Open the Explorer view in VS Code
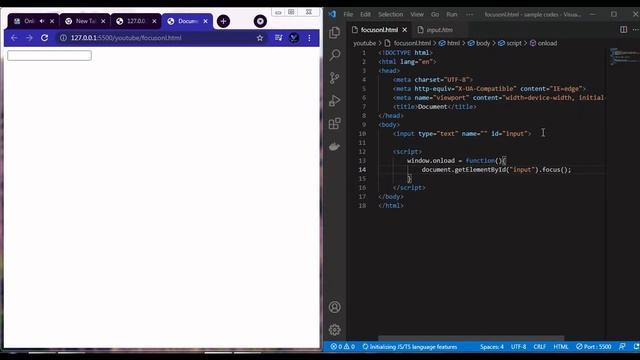Viewport: 640px width, 360px height. [x=335, y=32]
